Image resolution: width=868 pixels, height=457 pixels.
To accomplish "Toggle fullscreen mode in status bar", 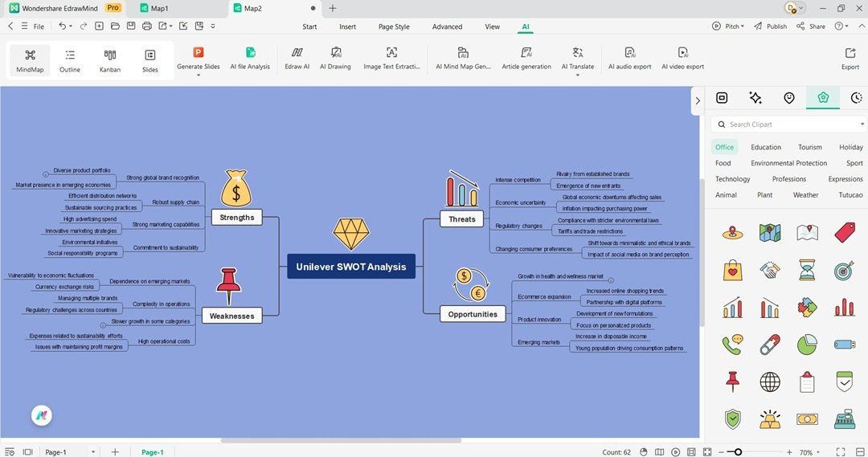I will [x=841, y=452].
